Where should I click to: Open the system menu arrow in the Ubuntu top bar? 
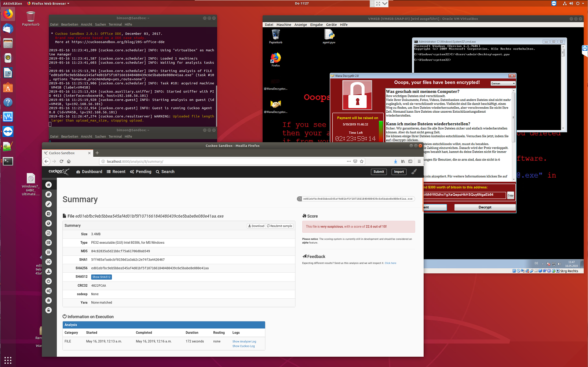pyautogui.click(x=583, y=3)
